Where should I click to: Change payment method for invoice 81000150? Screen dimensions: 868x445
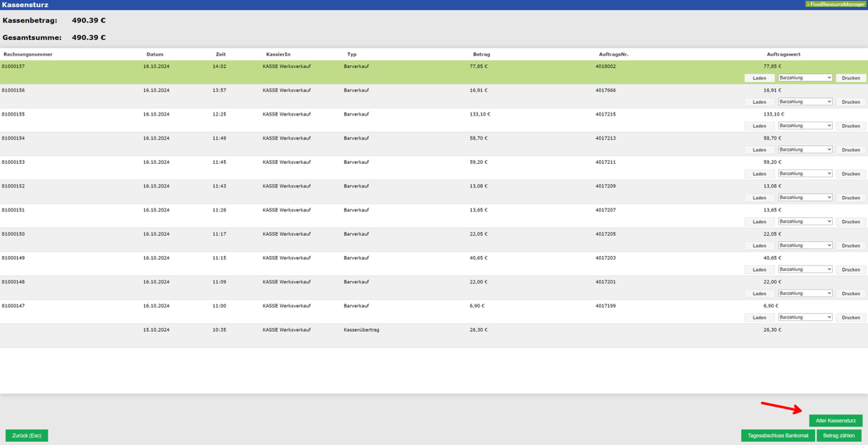pos(805,245)
